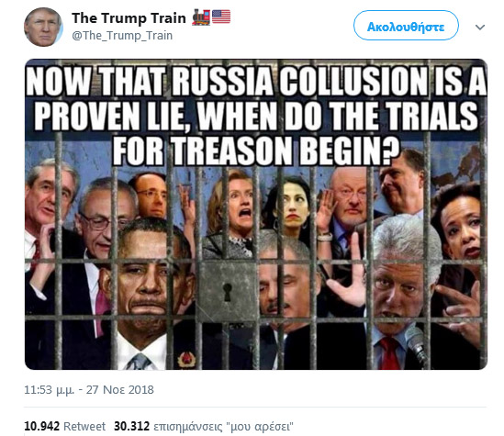Image resolution: width=504 pixels, height=436 pixels.
Task: Click the Retweet word label
Action: point(84,426)
